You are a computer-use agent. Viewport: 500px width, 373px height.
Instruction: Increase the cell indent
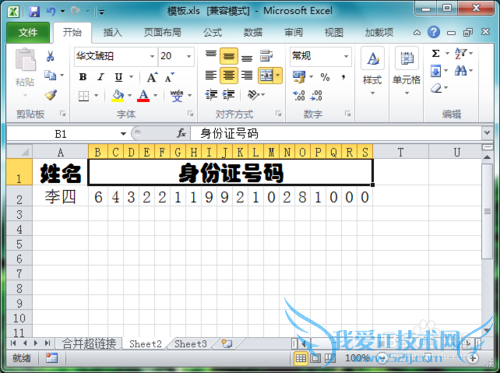[229, 95]
